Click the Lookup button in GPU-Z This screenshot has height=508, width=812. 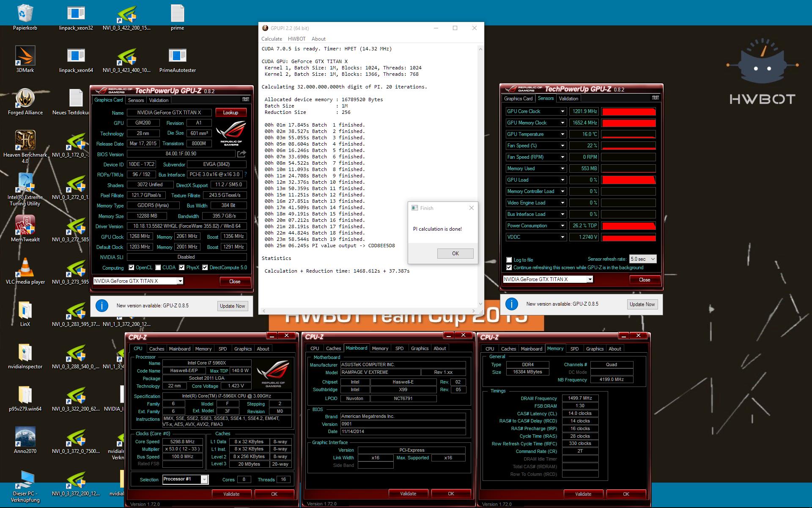click(x=230, y=113)
